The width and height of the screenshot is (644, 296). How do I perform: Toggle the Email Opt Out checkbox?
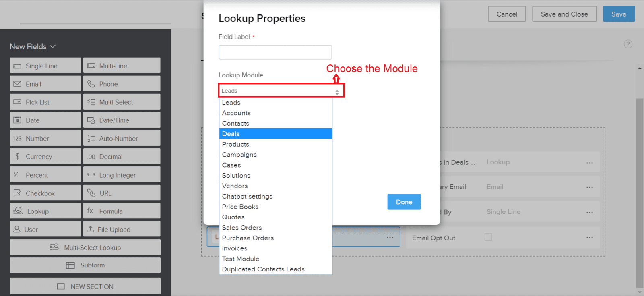tap(488, 237)
